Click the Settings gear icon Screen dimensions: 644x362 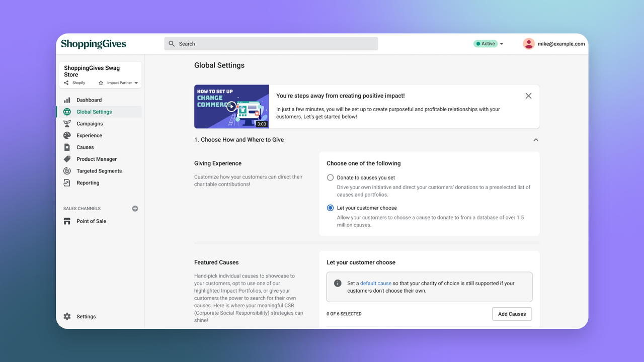point(67,317)
